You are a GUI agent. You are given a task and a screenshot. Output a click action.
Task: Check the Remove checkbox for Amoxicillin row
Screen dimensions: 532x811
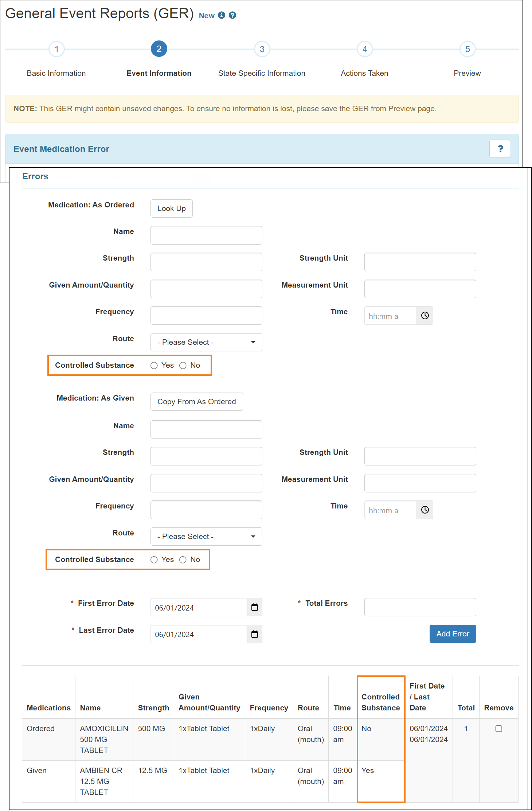pos(498,729)
